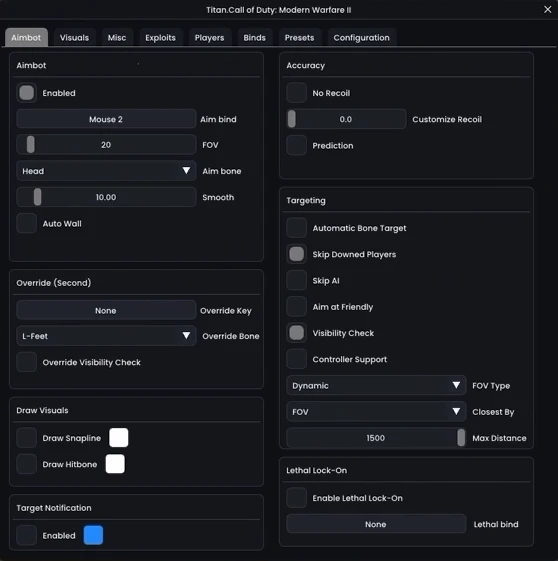558x561 pixels.
Task: Toggle the No Recoil checkbox
Action: point(296,93)
